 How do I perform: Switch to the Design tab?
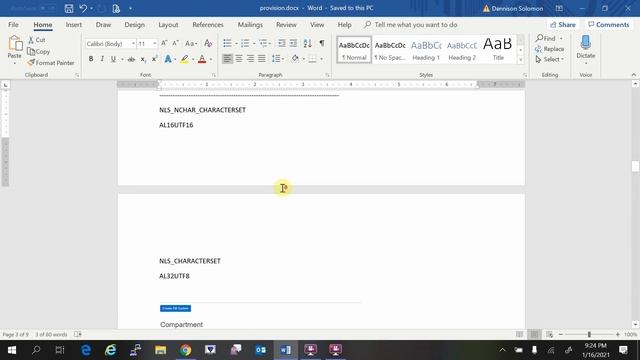(135, 25)
